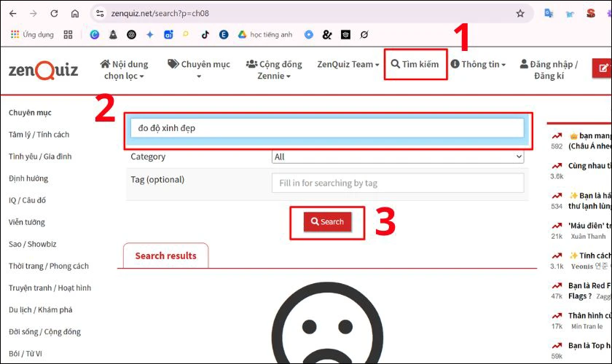Open category 'Tình yêu / Gia đình'
Image resolution: width=612 pixels, height=364 pixels.
point(40,157)
